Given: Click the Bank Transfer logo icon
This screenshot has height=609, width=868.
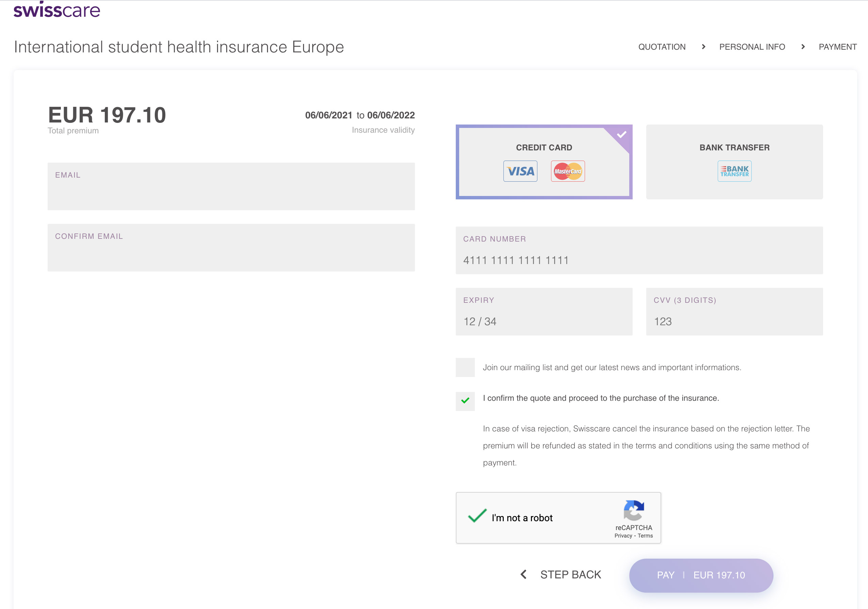Looking at the screenshot, I should 734,171.
